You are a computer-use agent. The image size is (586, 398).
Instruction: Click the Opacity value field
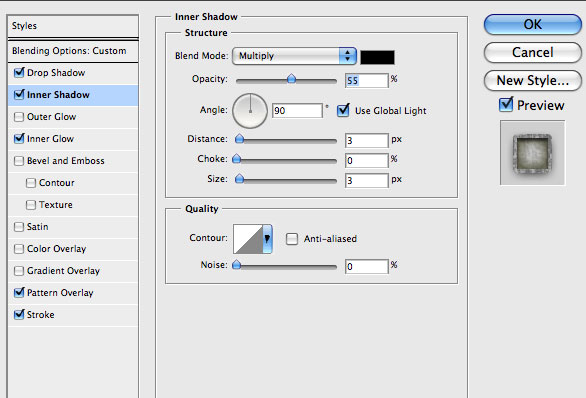point(367,80)
